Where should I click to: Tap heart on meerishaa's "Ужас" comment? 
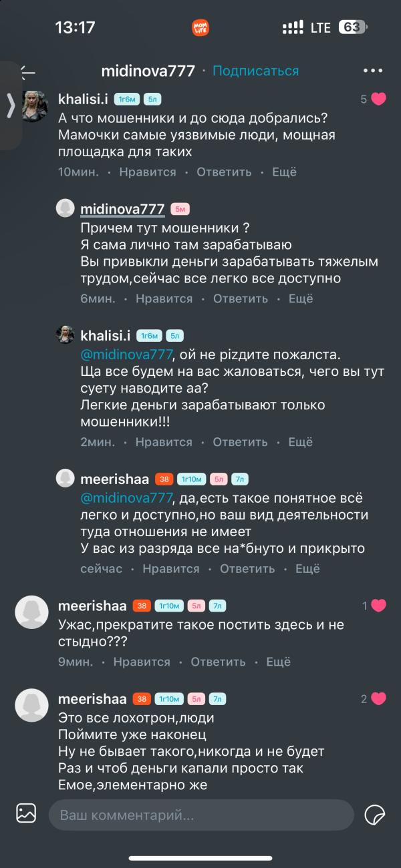click(379, 606)
